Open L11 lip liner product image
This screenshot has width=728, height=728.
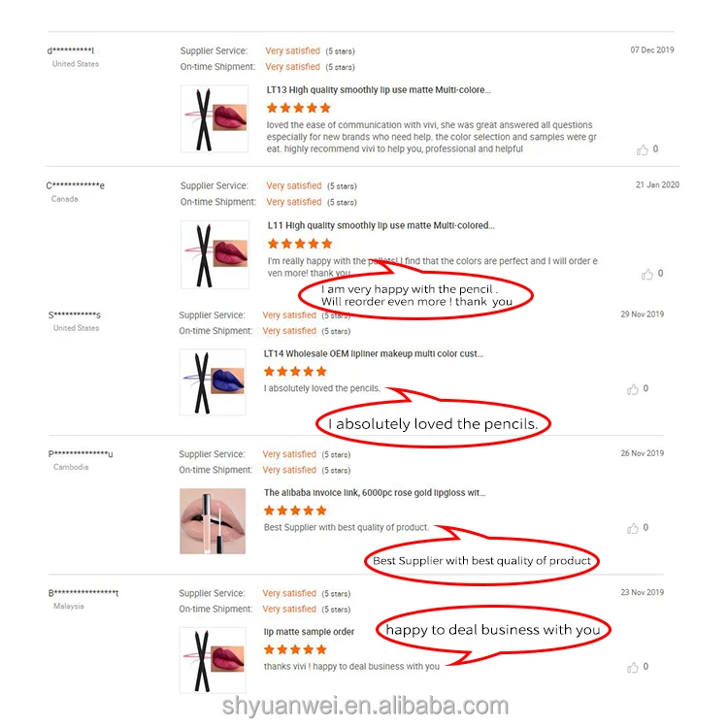pyautogui.click(x=215, y=255)
